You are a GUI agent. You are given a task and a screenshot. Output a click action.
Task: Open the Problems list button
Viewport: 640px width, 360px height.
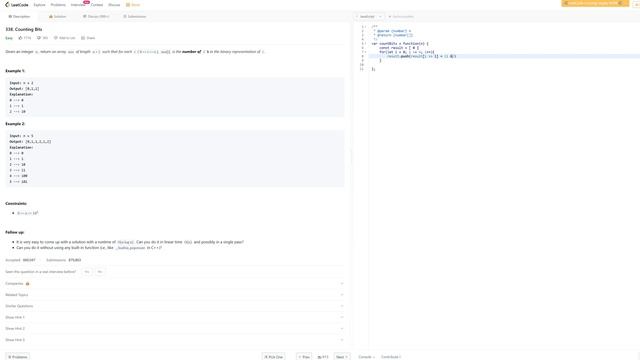pos(18,357)
